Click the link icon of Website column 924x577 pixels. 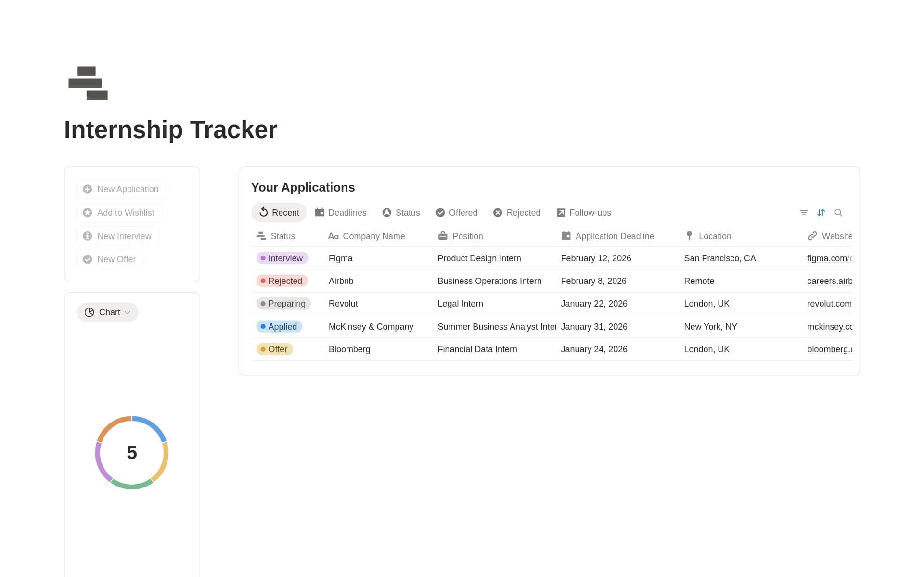click(812, 236)
